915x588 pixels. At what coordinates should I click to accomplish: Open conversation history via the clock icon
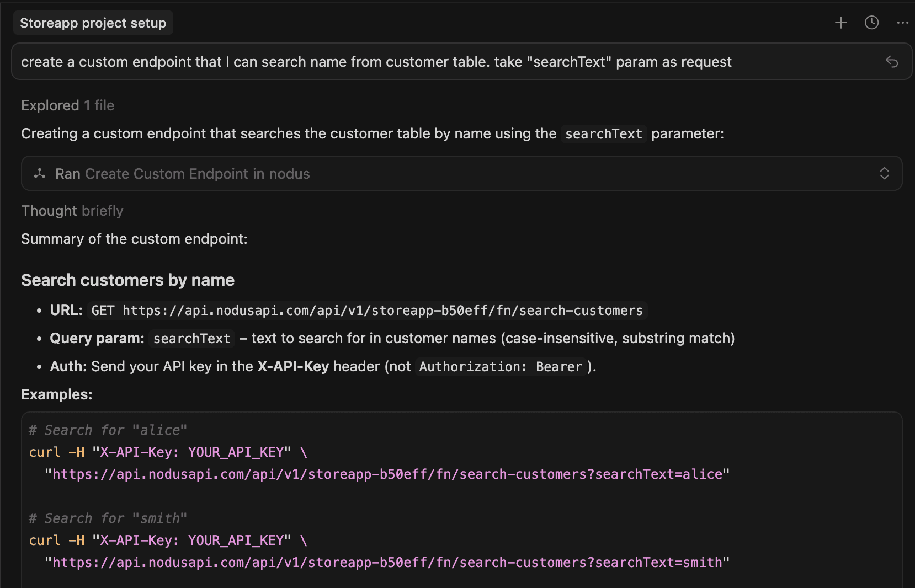point(871,23)
